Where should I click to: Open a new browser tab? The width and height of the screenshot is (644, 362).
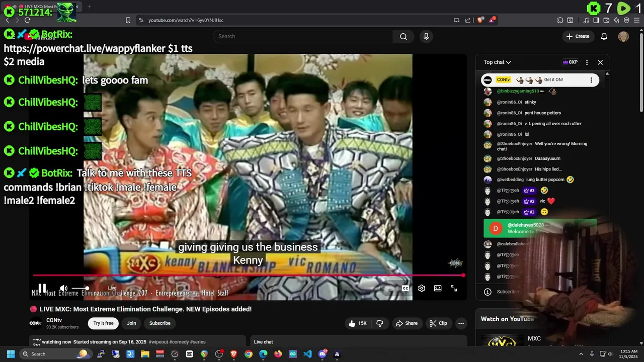pyautogui.click(x=89, y=7)
